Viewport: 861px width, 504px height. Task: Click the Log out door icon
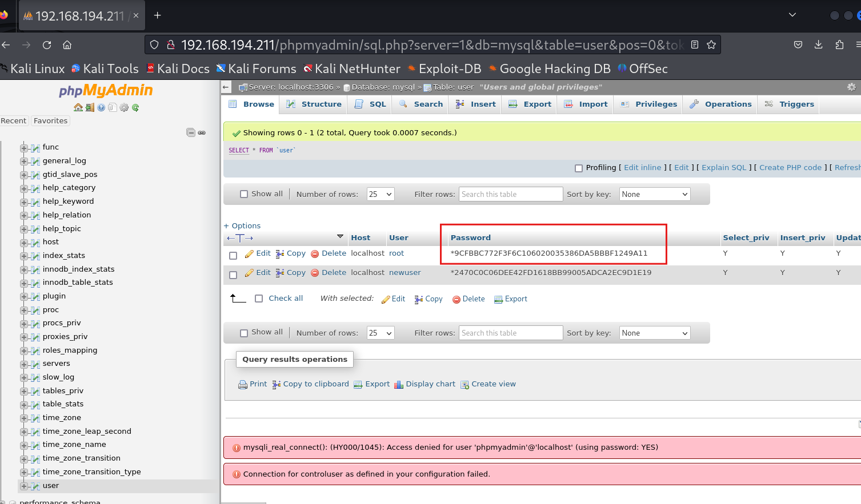[x=90, y=107]
